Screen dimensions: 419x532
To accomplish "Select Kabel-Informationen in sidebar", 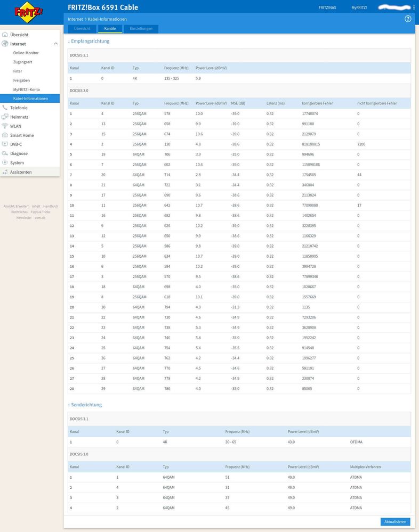I will [30, 99].
